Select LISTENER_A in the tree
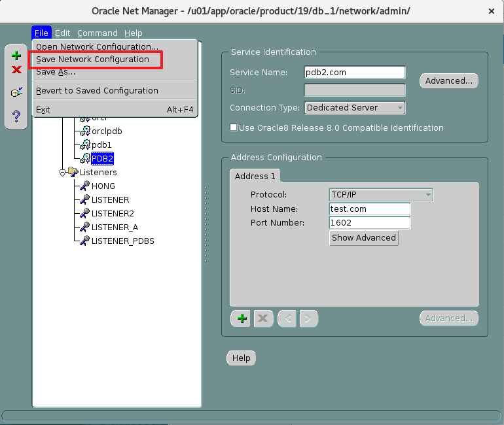 115,228
